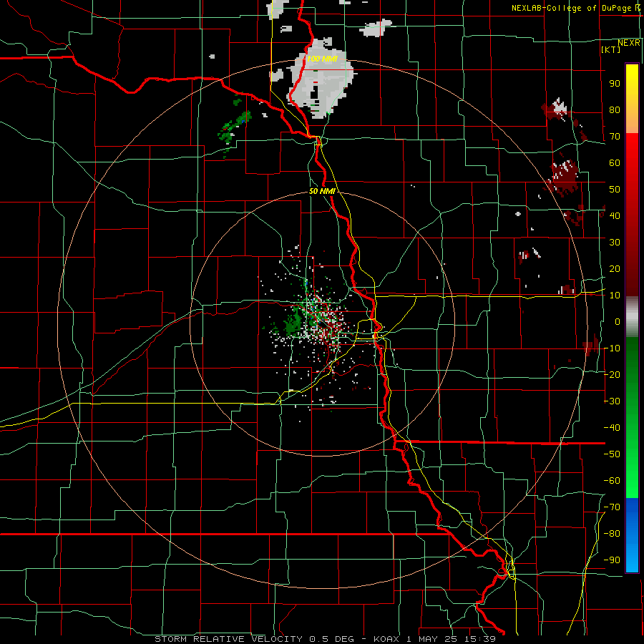Click the -80 value on the velocity scale
Image resolution: width=644 pixels, height=644 pixels.
pos(612,534)
